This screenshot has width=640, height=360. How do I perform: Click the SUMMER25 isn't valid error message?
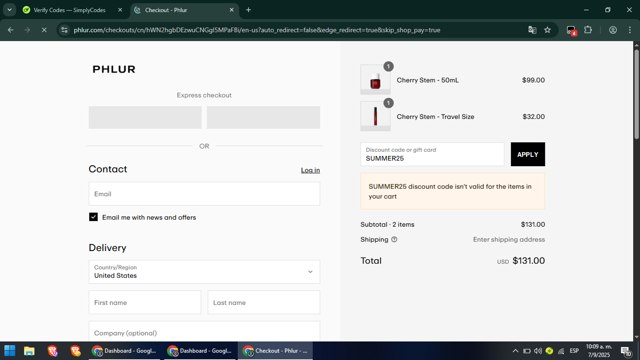(453, 191)
